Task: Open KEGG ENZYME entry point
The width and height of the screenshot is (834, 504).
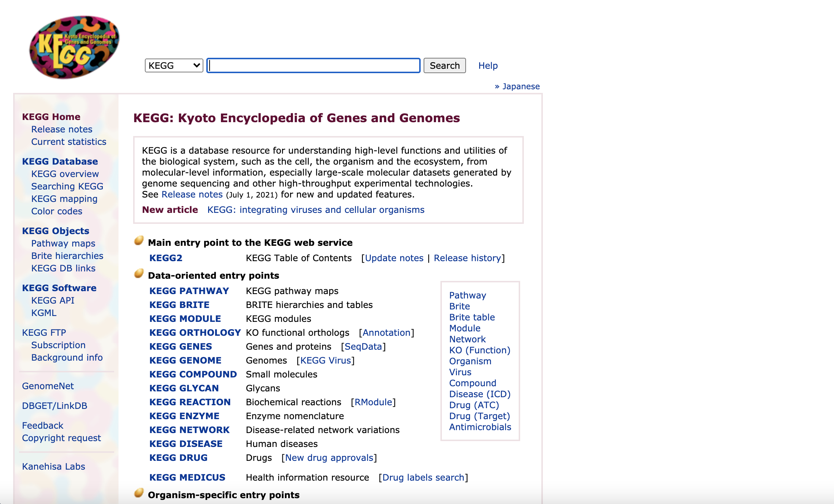Action: (x=184, y=416)
